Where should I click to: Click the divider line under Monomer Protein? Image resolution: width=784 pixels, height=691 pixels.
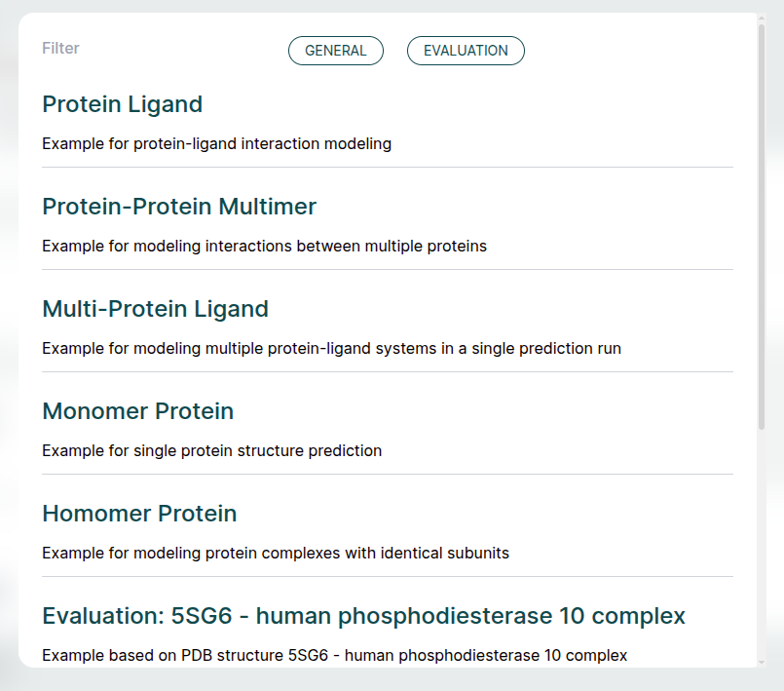coord(387,475)
